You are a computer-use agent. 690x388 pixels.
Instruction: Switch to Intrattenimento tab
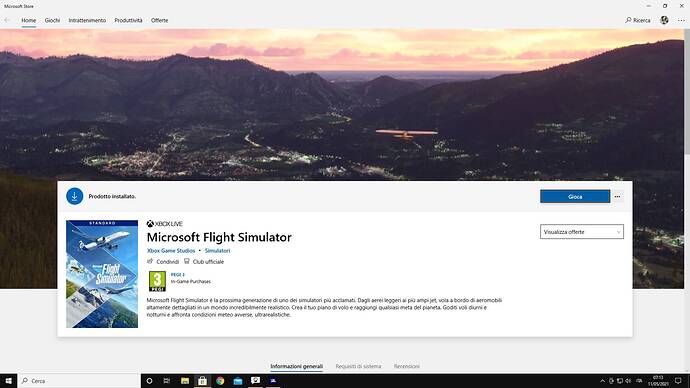click(87, 20)
